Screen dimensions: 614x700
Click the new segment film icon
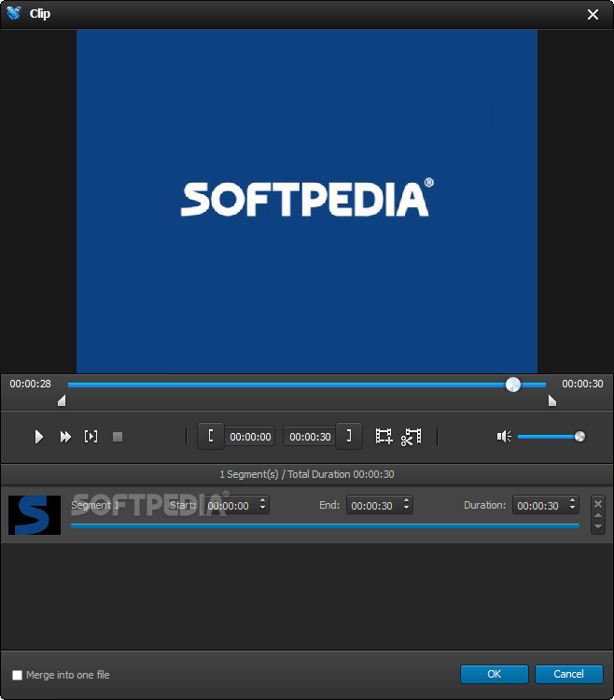coord(384,436)
